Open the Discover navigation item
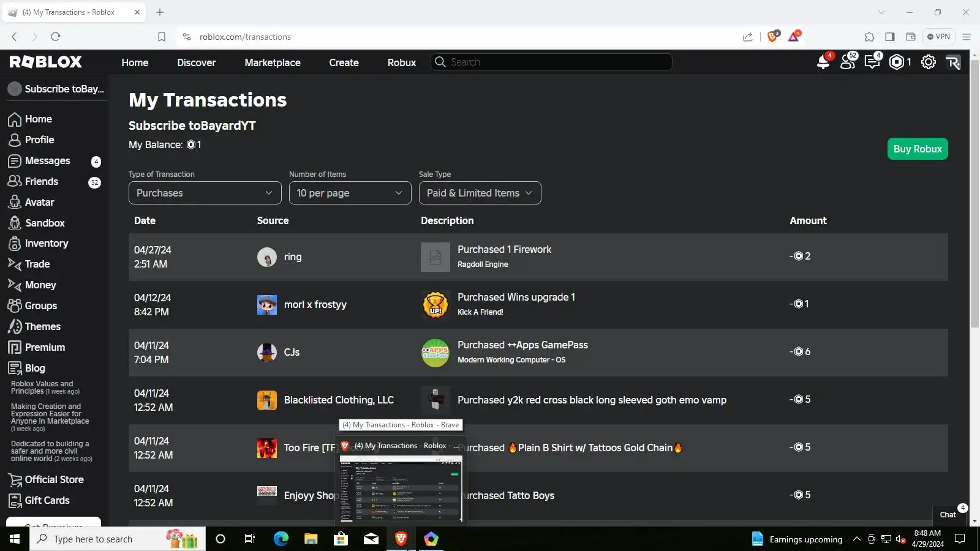 [197, 62]
